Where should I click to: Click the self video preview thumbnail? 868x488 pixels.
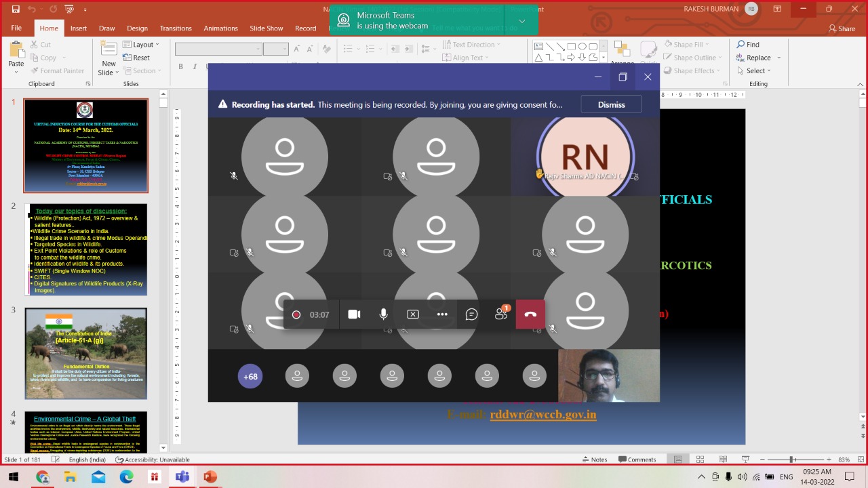(x=609, y=375)
